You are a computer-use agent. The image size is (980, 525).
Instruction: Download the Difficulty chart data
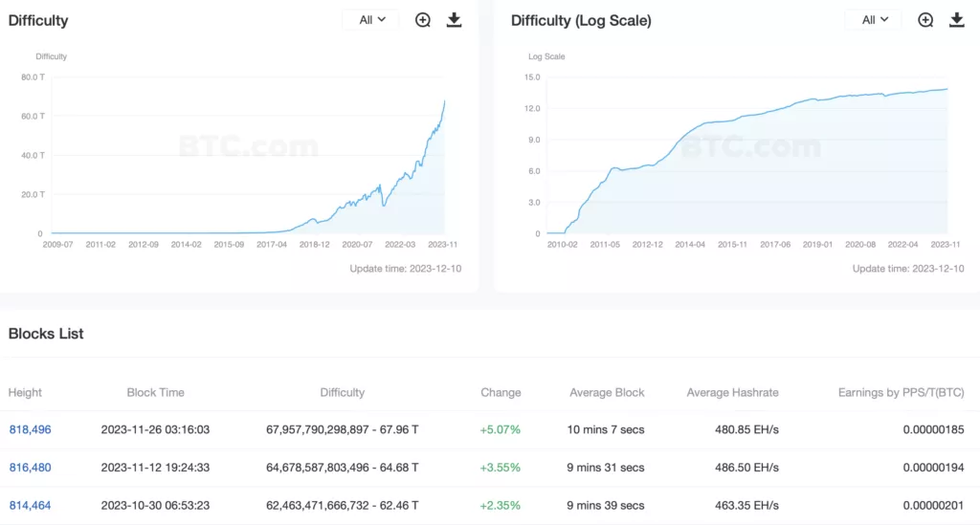tap(455, 20)
